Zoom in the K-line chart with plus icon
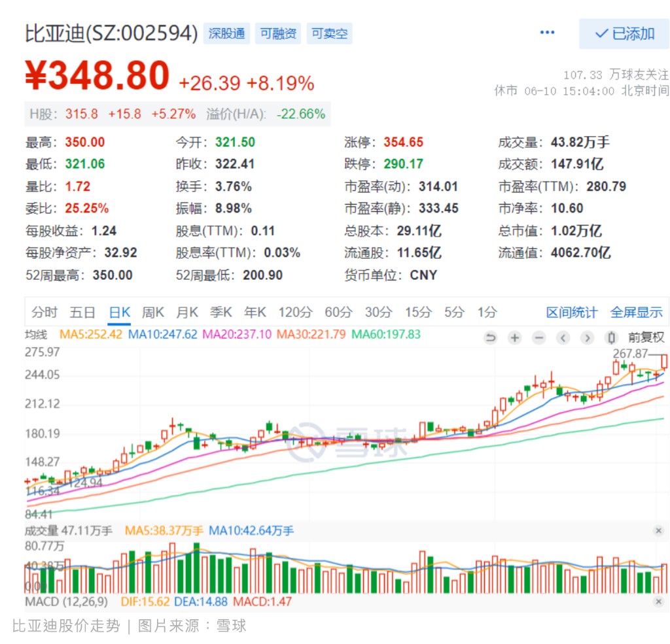 (x=515, y=338)
